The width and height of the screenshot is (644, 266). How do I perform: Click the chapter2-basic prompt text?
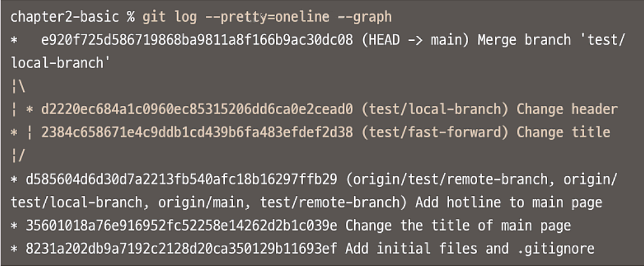pyautogui.click(x=64, y=17)
